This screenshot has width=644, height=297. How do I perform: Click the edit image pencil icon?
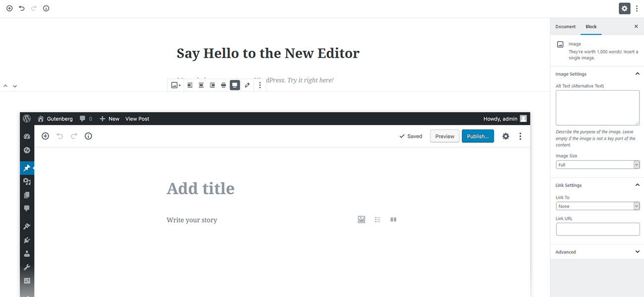(x=248, y=85)
